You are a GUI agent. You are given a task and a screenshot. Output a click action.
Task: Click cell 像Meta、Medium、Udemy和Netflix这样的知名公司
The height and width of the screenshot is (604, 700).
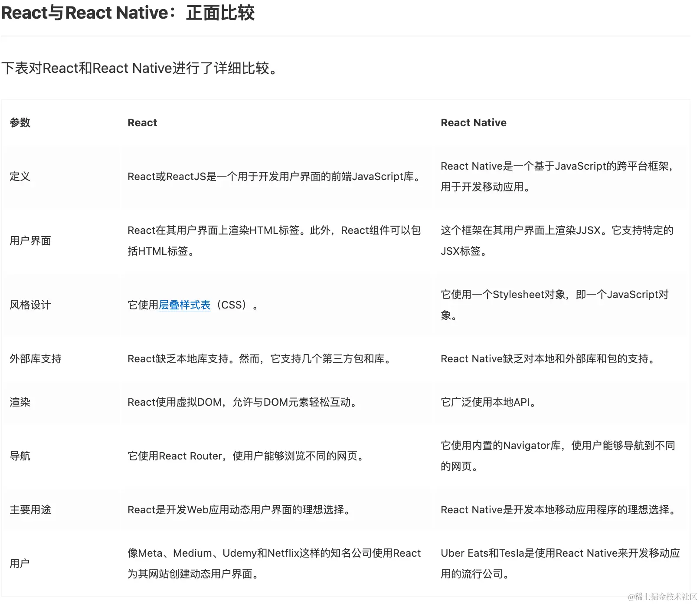(275, 564)
